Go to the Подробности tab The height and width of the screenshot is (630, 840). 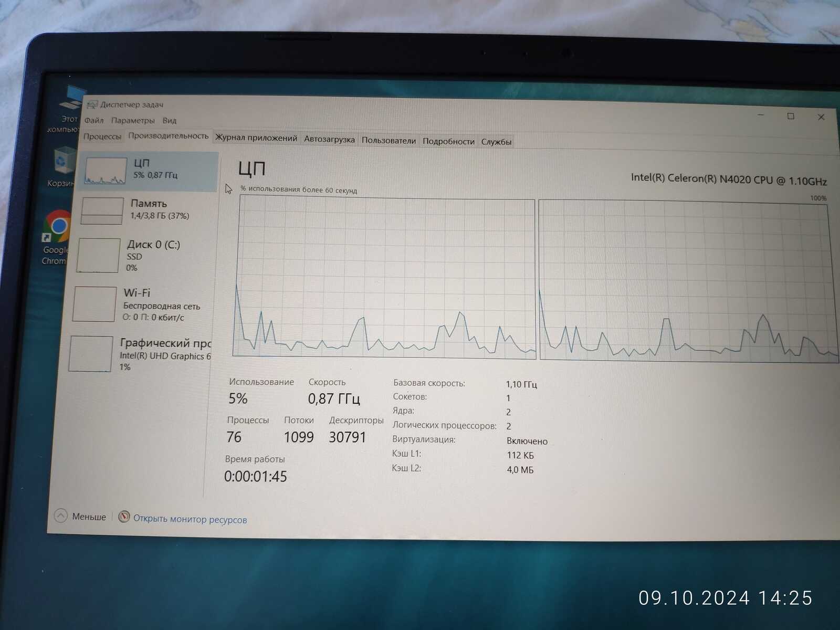pos(448,141)
